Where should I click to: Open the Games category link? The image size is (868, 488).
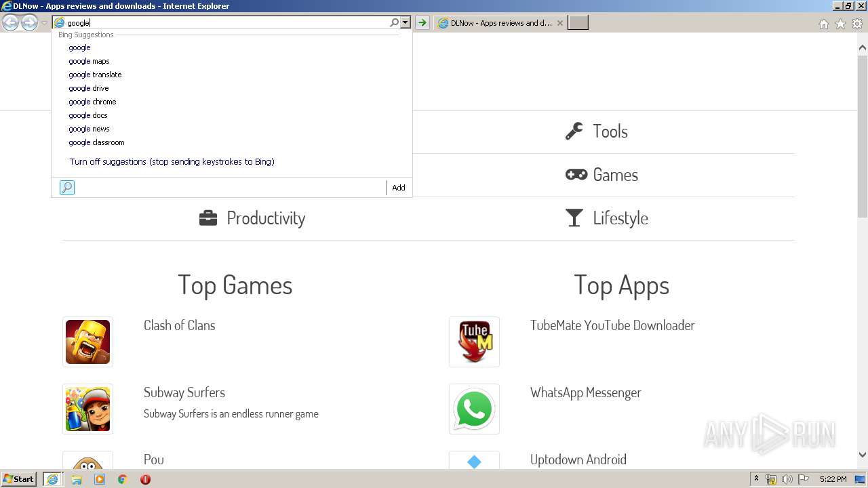pyautogui.click(x=615, y=175)
